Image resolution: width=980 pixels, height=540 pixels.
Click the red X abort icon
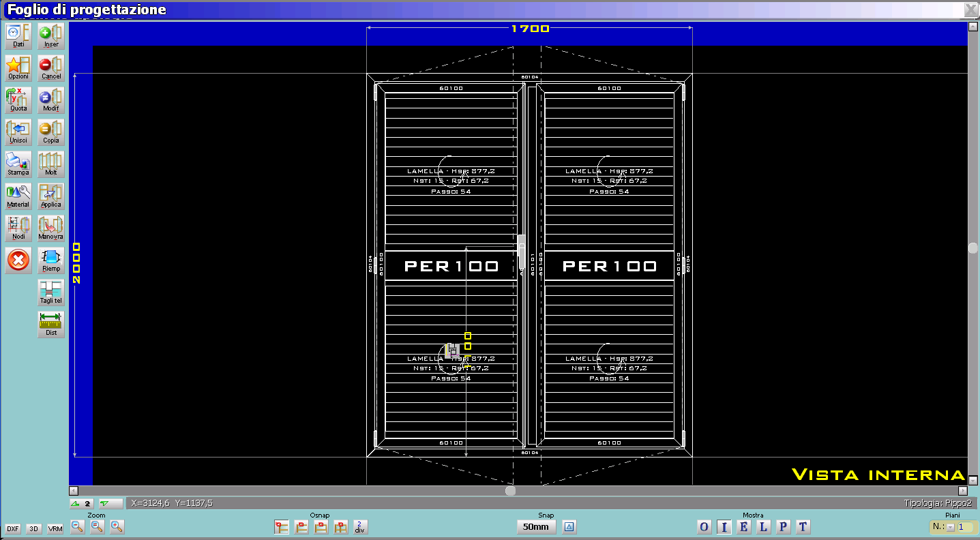18,260
